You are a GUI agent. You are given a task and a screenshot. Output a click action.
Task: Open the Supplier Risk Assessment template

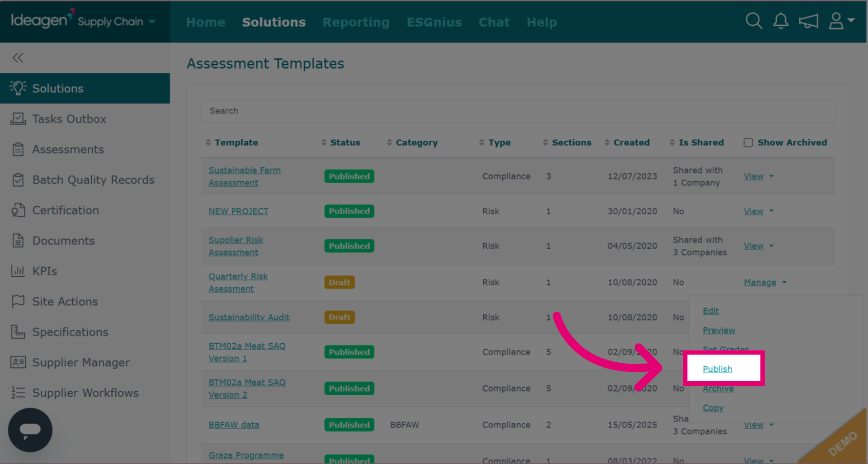(236, 246)
